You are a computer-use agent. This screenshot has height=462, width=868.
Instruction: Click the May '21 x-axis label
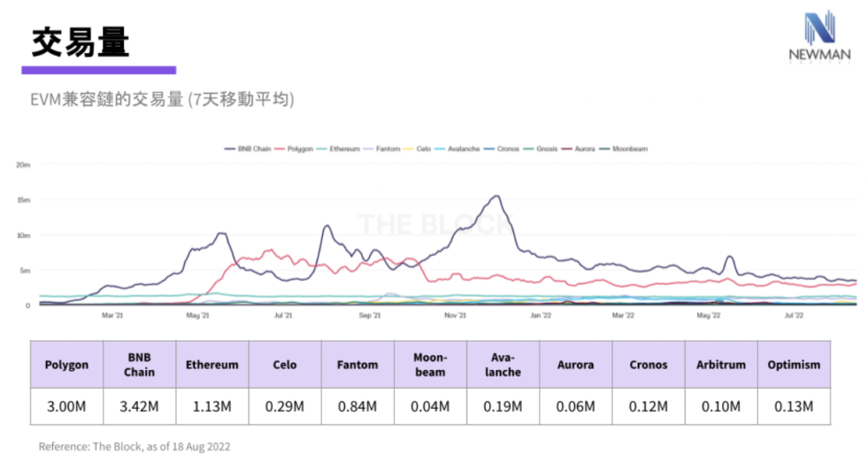pyautogui.click(x=197, y=315)
